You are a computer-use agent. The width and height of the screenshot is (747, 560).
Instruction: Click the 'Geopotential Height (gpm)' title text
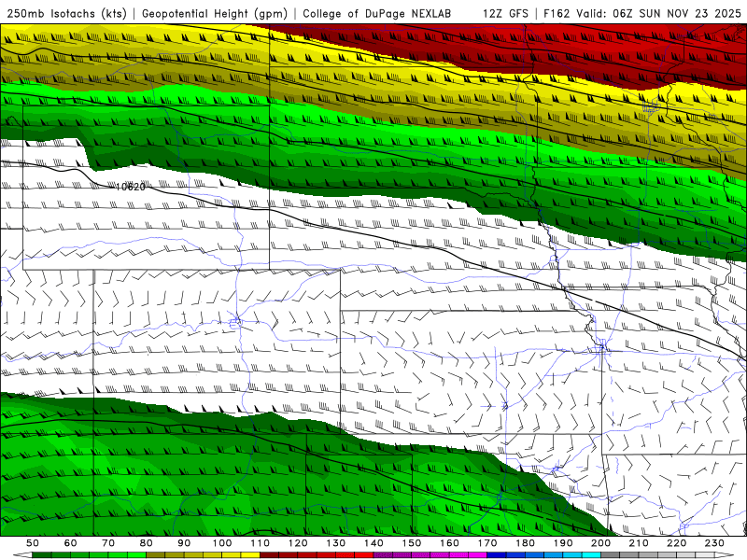215,13
